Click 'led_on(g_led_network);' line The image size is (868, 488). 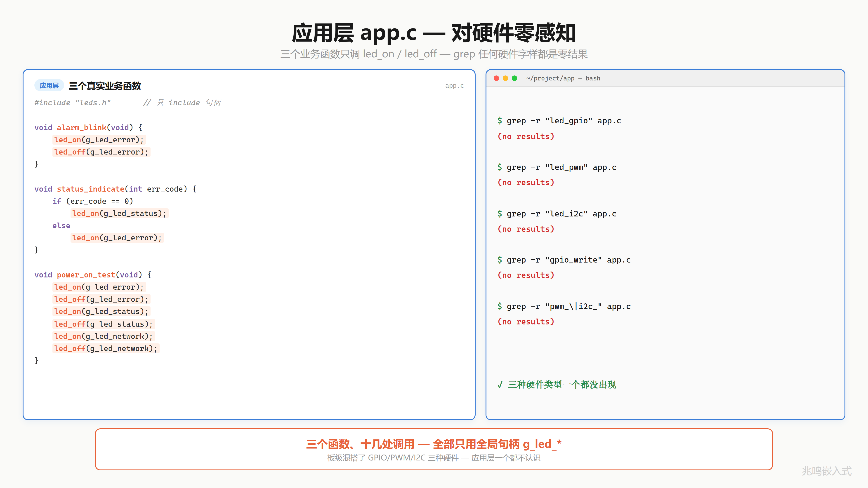pyautogui.click(x=104, y=336)
